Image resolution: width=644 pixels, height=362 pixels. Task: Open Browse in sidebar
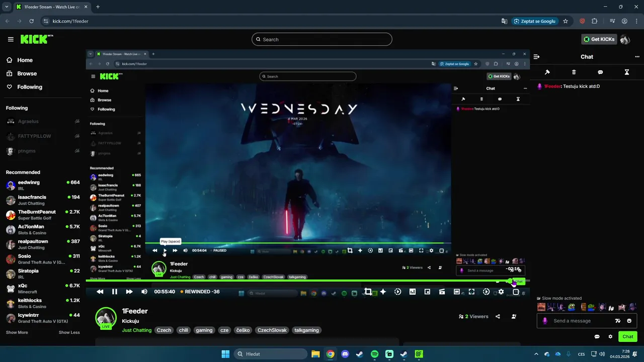point(27,73)
